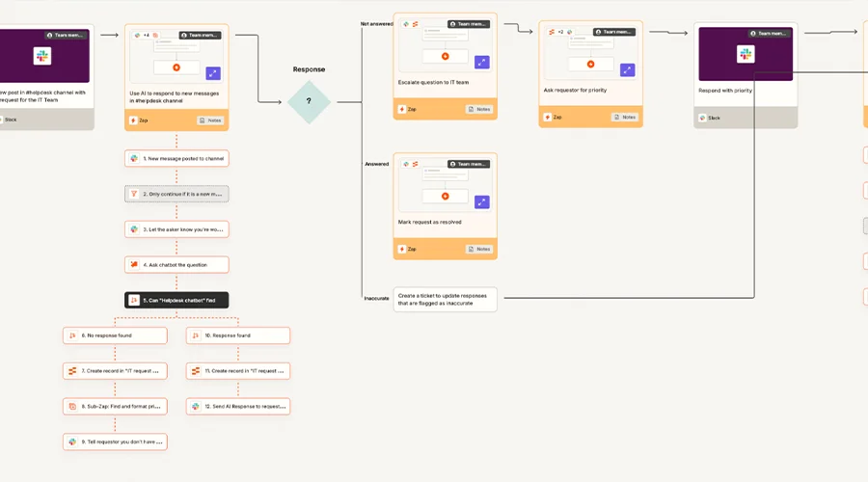Expand the 'Use AI to respond' Zap preview
This screenshot has height=482, width=868.
213,73
